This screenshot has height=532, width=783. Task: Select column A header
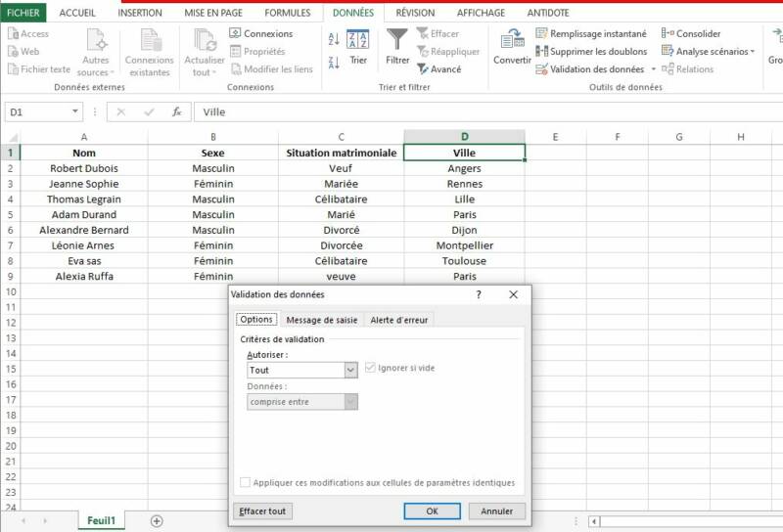click(x=84, y=137)
